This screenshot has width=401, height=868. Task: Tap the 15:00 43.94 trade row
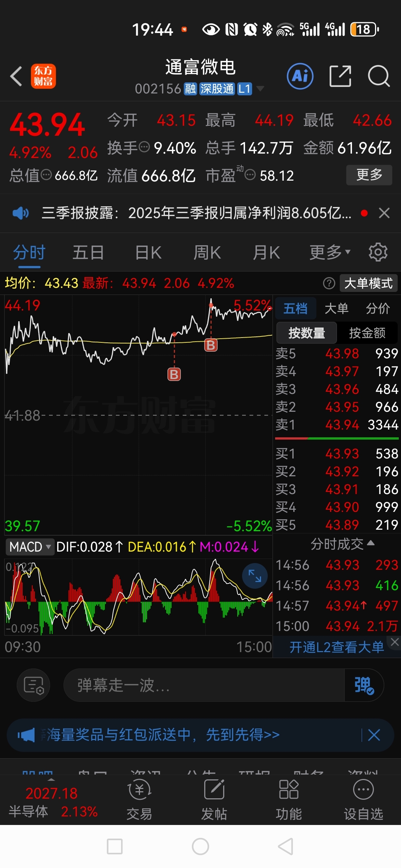click(336, 626)
